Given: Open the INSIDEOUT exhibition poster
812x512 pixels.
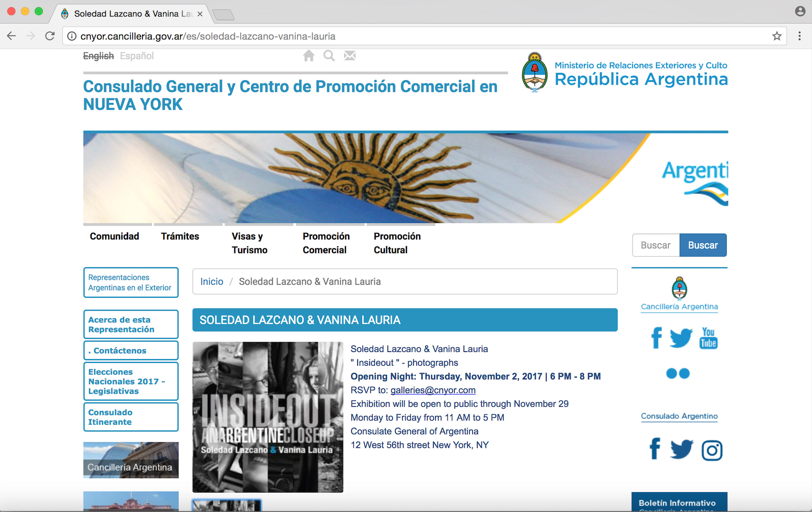Looking at the screenshot, I should coord(268,416).
